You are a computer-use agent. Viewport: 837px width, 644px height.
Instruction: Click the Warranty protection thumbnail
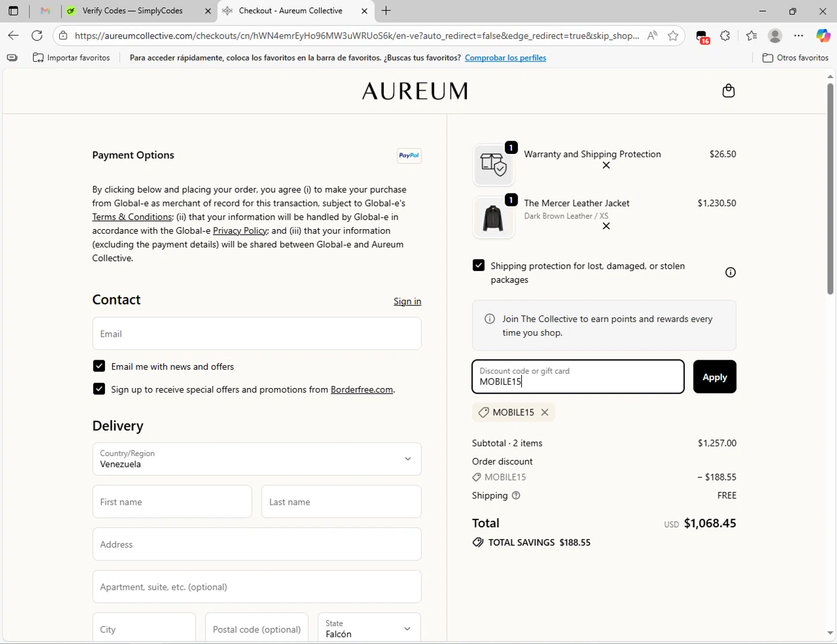click(x=493, y=165)
